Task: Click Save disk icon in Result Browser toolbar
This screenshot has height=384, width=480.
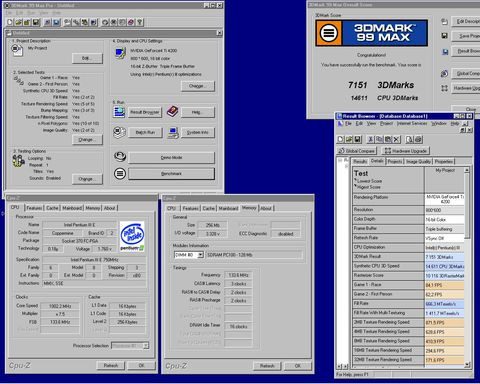Action: [x=357, y=139]
